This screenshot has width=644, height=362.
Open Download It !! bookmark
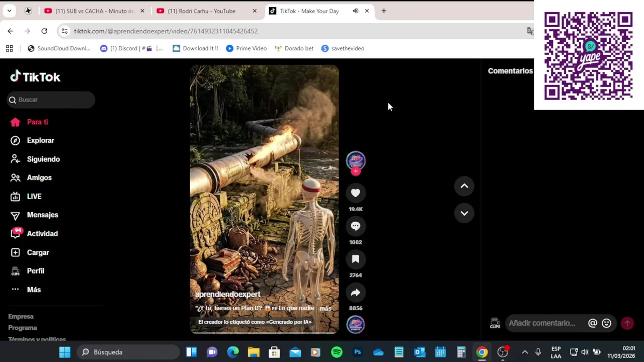click(x=195, y=48)
